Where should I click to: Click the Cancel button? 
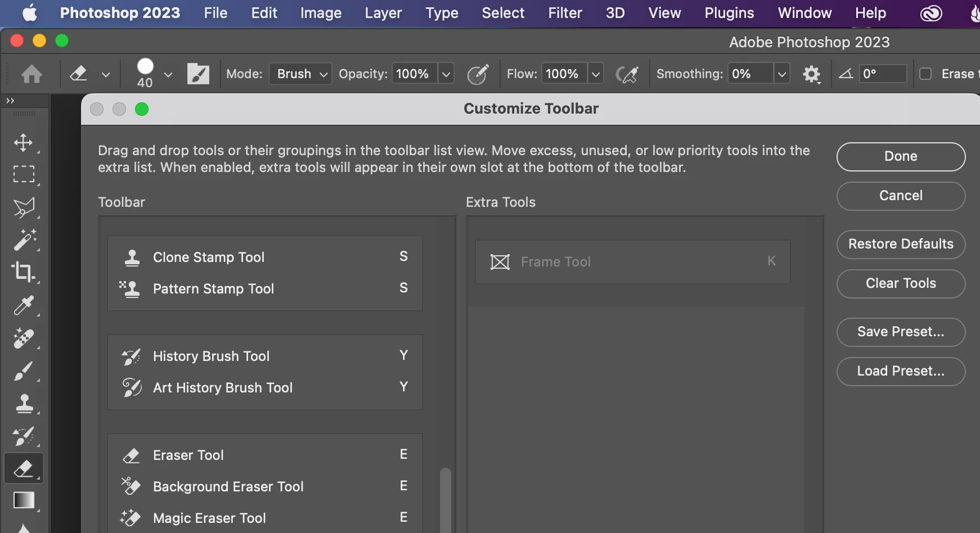click(x=901, y=196)
